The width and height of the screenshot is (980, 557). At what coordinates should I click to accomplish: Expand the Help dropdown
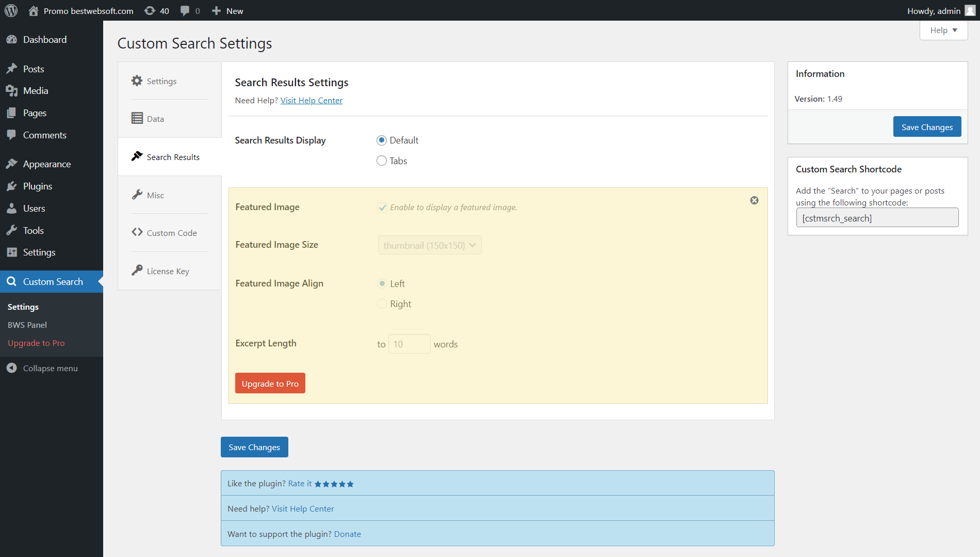pyautogui.click(x=943, y=30)
